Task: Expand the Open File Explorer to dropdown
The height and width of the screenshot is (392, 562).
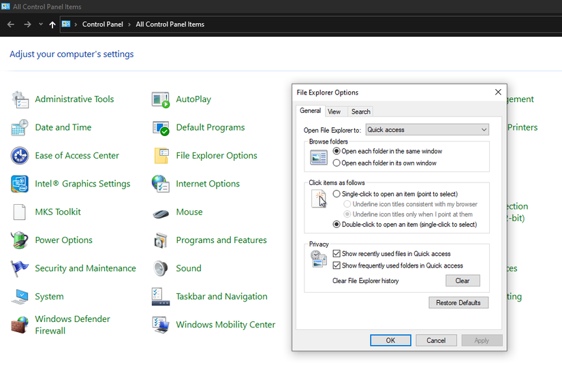Action: [x=427, y=129]
